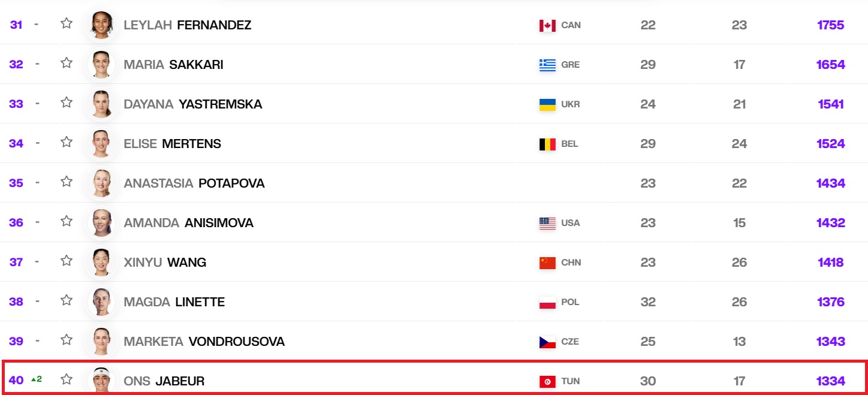Image resolution: width=868 pixels, height=395 pixels.
Task: Open Leylah Fernandez's player profile link
Action: pos(187,25)
